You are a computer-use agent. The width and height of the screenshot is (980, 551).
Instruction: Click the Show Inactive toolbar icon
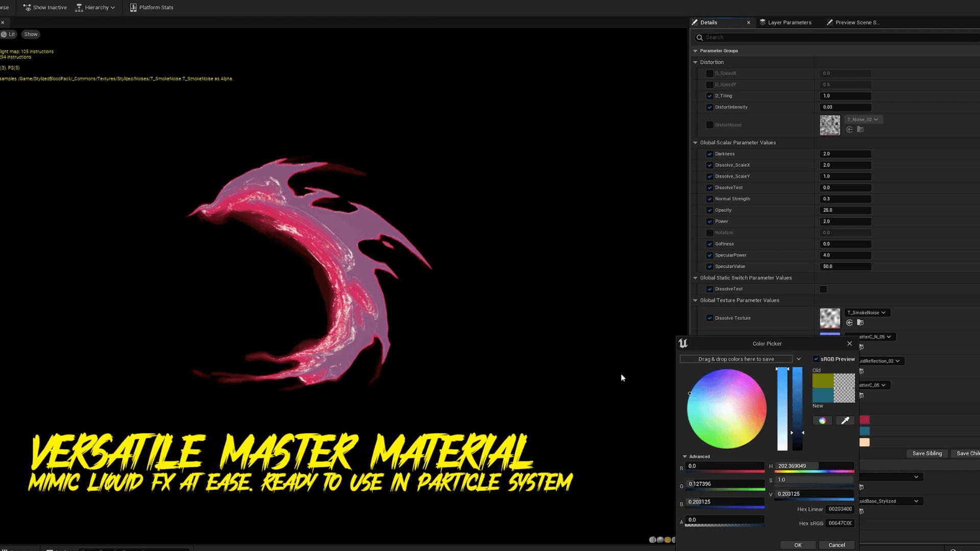point(27,7)
